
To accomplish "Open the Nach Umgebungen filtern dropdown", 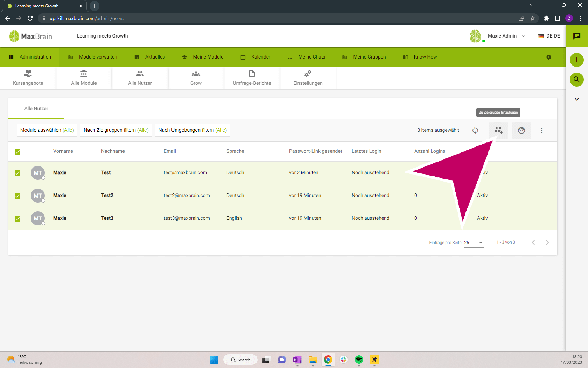I will [x=192, y=130].
